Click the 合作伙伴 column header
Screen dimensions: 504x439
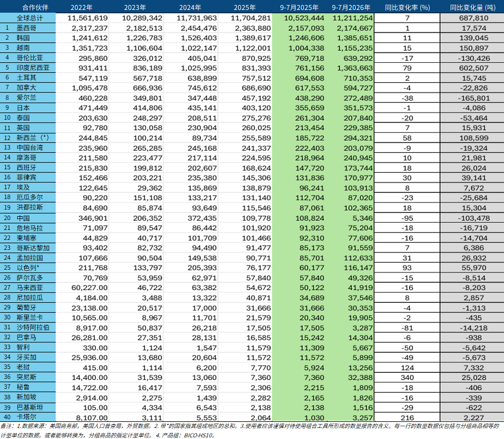(x=35, y=7)
